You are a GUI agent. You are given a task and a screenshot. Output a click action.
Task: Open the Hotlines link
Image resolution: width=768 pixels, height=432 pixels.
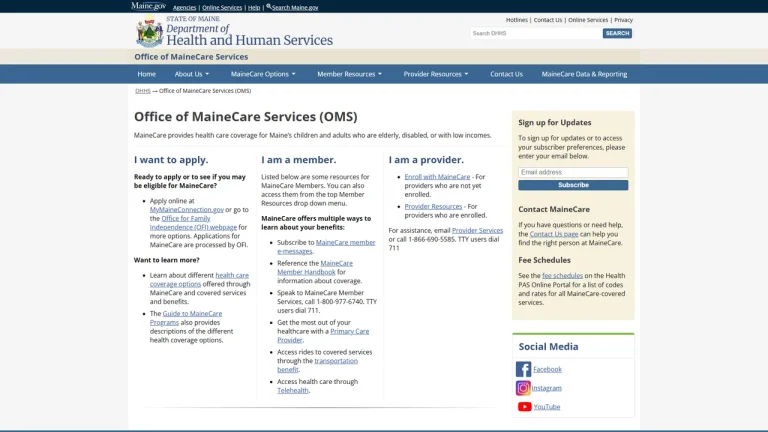click(x=517, y=20)
